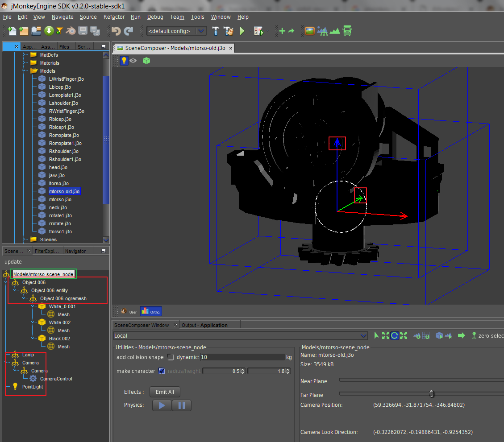Screen dimensions: 504x442
Task: Enable the add collision shape checkbox
Action: tap(171, 357)
